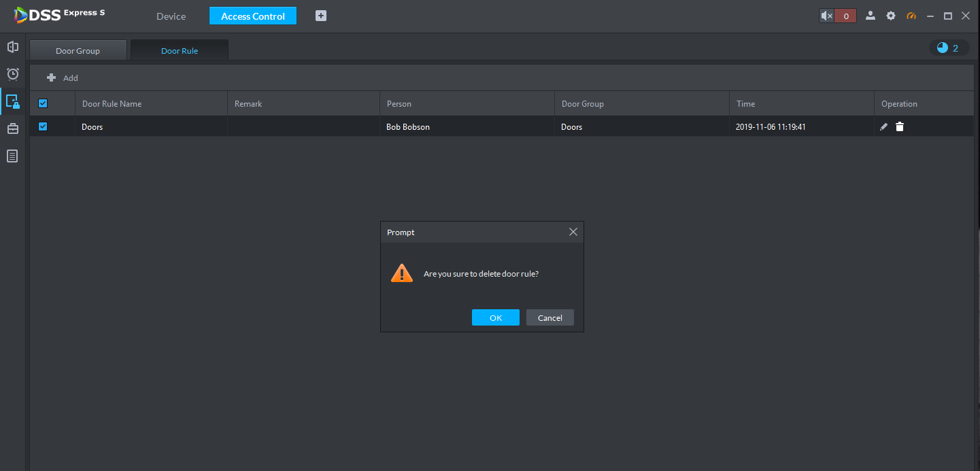Click the Remark column header

coord(303,104)
